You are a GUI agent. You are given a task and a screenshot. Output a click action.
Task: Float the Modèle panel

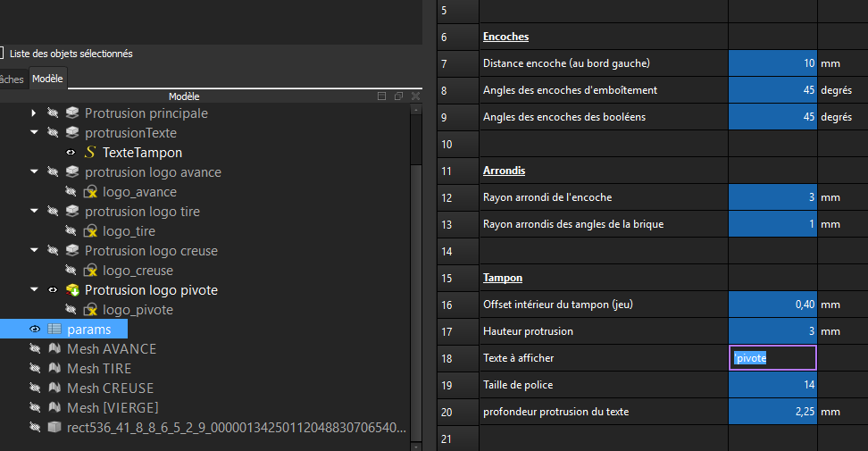tap(398, 96)
